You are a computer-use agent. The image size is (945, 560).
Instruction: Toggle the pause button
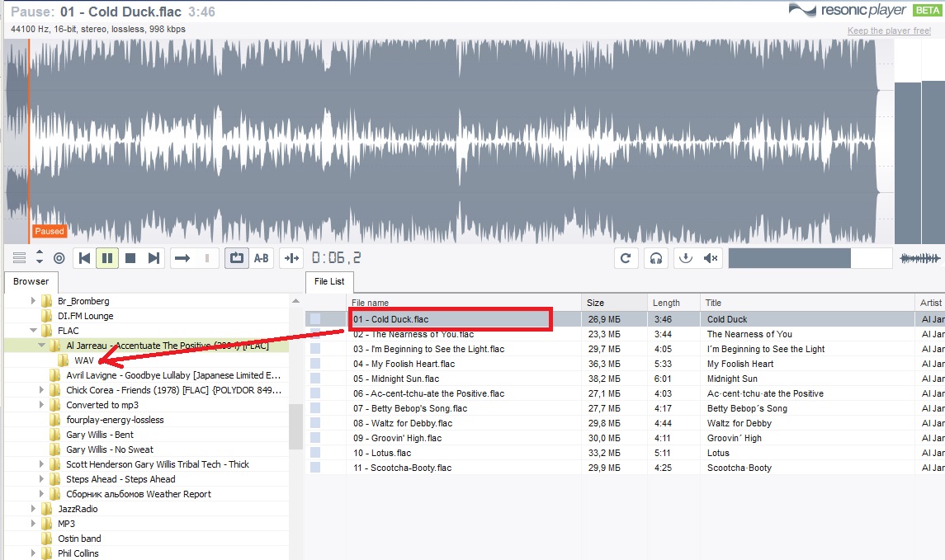tap(107, 258)
